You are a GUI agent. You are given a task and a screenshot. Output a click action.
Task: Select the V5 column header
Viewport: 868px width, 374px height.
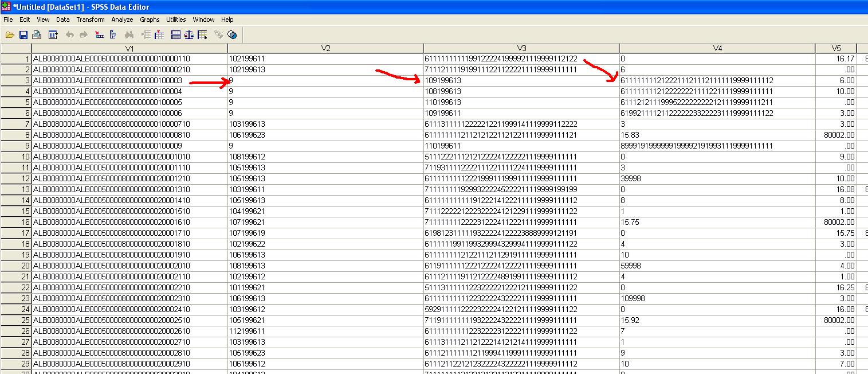pyautogui.click(x=836, y=49)
